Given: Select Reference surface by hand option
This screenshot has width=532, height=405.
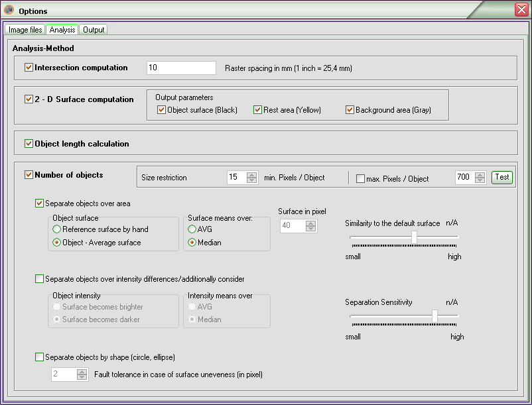Looking at the screenshot, I should click(x=56, y=229).
